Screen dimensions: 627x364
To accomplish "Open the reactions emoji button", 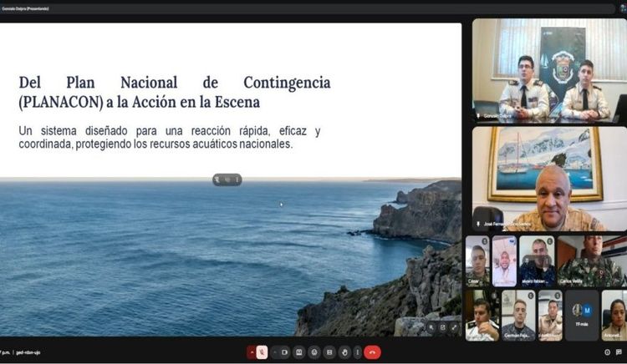I will [x=314, y=352].
